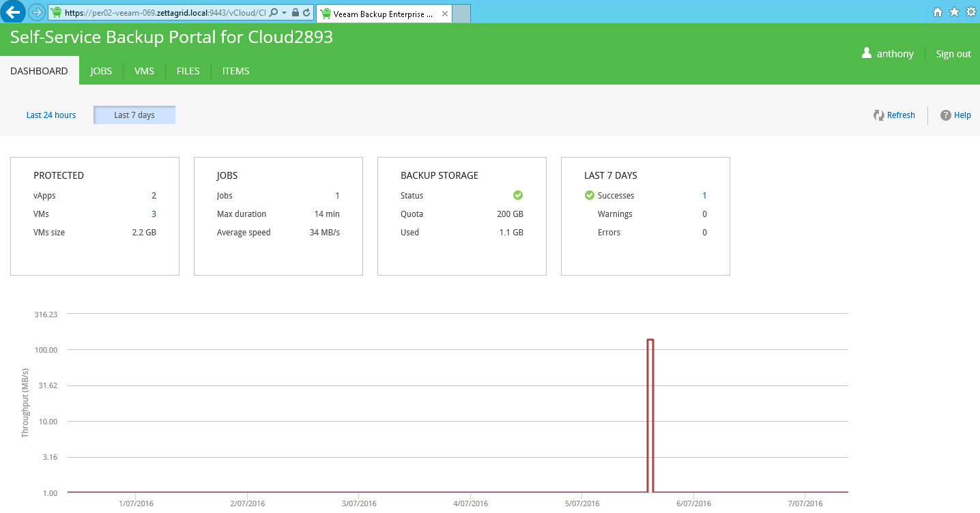The image size is (980, 513).
Task: Click the Refresh circular arrow icon
Action: tap(879, 115)
